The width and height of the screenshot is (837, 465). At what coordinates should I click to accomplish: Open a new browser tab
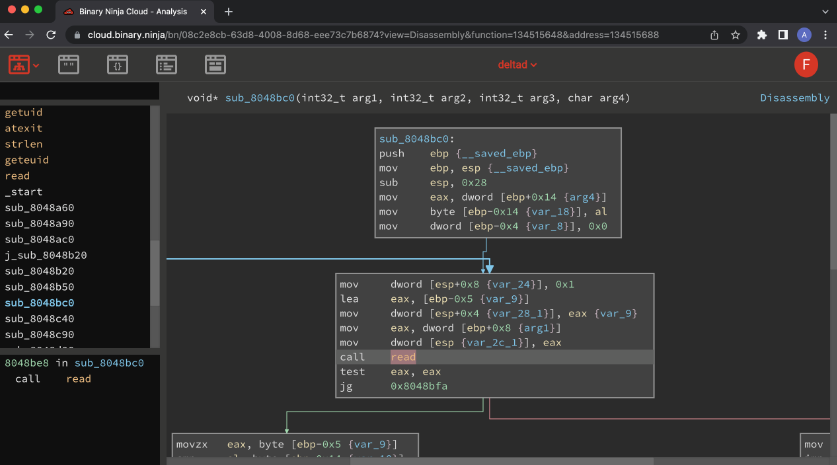(x=228, y=11)
